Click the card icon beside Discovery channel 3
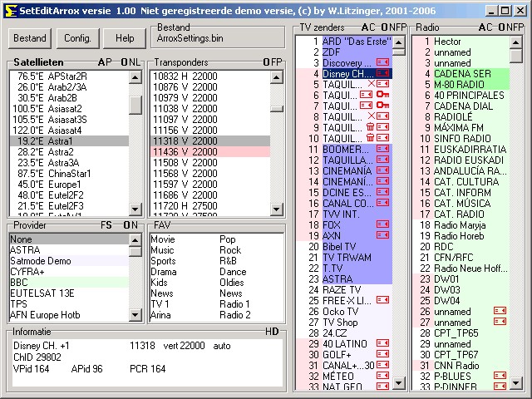 pyautogui.click(x=382, y=62)
